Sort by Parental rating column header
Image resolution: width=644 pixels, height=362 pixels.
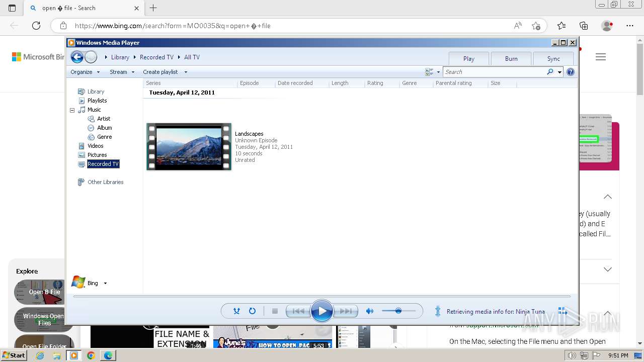tap(461, 83)
